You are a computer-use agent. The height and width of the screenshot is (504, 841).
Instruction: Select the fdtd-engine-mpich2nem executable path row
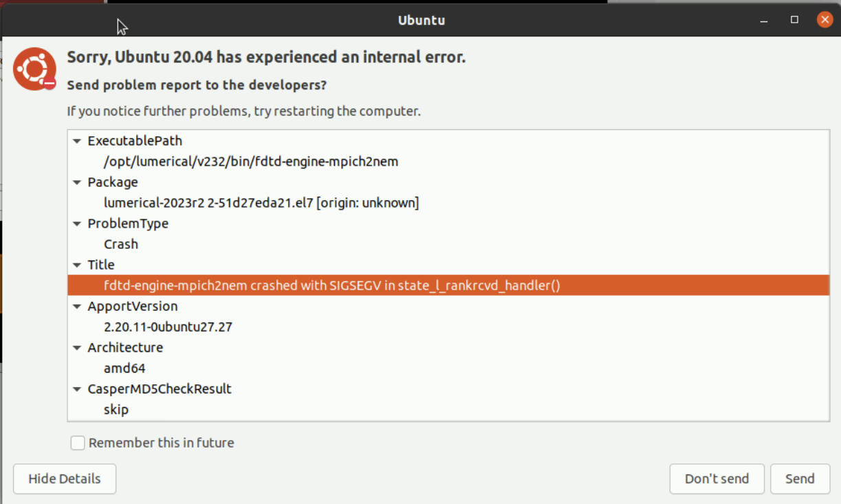(251, 162)
